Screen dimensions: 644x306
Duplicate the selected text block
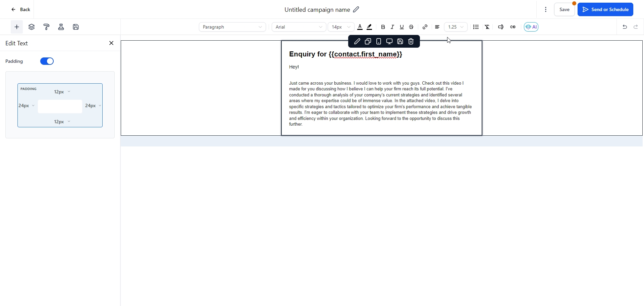pos(368,42)
